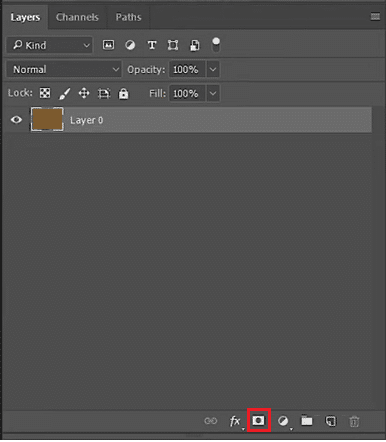The width and height of the screenshot is (386, 442).
Task: Open the Normal blend mode dropdown
Action: point(64,69)
